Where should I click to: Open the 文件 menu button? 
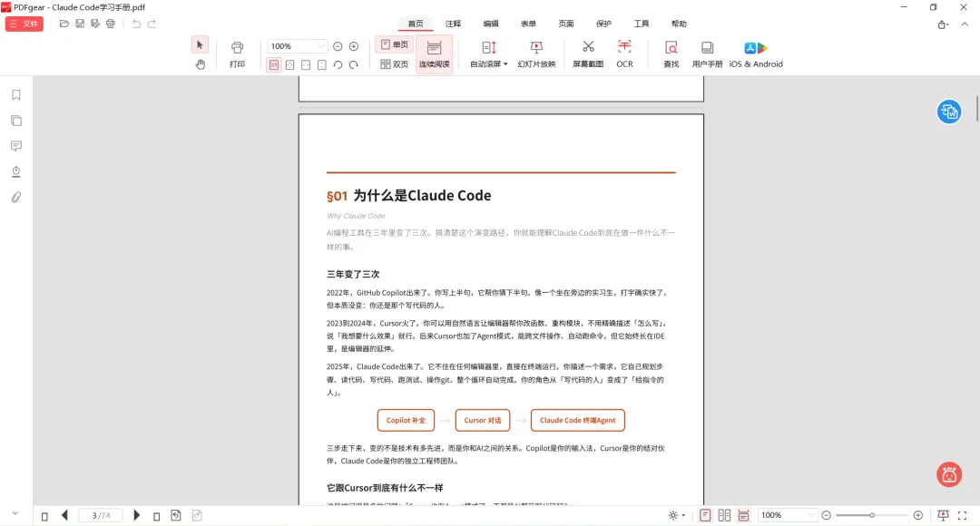tap(24, 24)
